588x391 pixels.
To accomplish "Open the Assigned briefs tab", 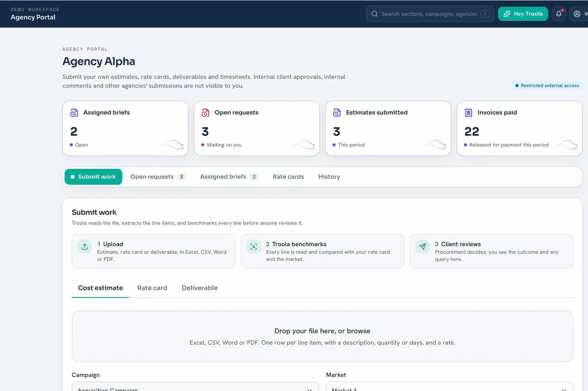I will tap(229, 177).
